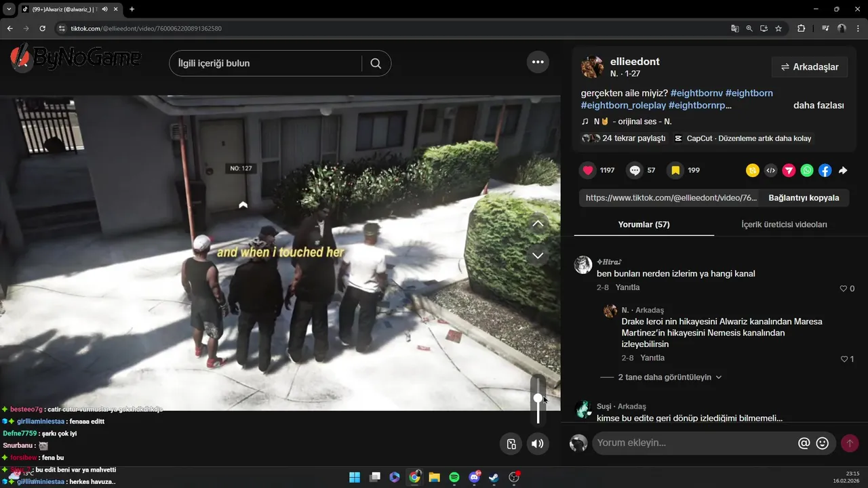The height and width of the screenshot is (488, 868).
Task: Click the red post comment arrow button
Action: tap(850, 443)
